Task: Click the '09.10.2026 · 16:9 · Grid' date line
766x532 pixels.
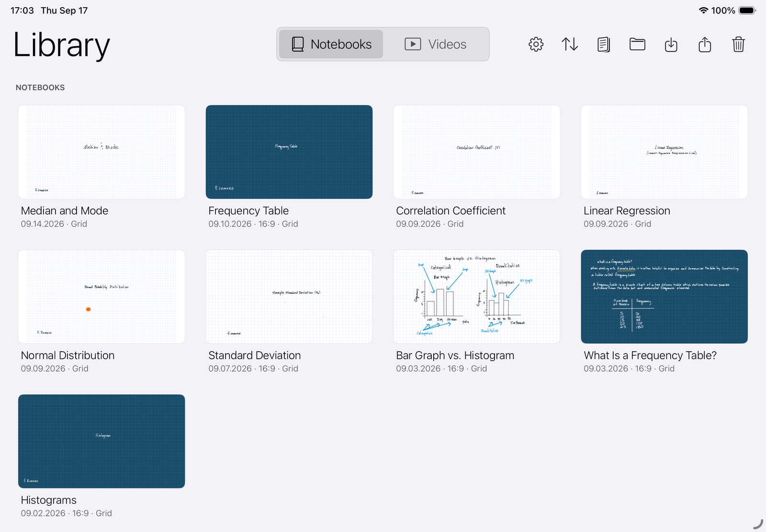Action: (253, 224)
